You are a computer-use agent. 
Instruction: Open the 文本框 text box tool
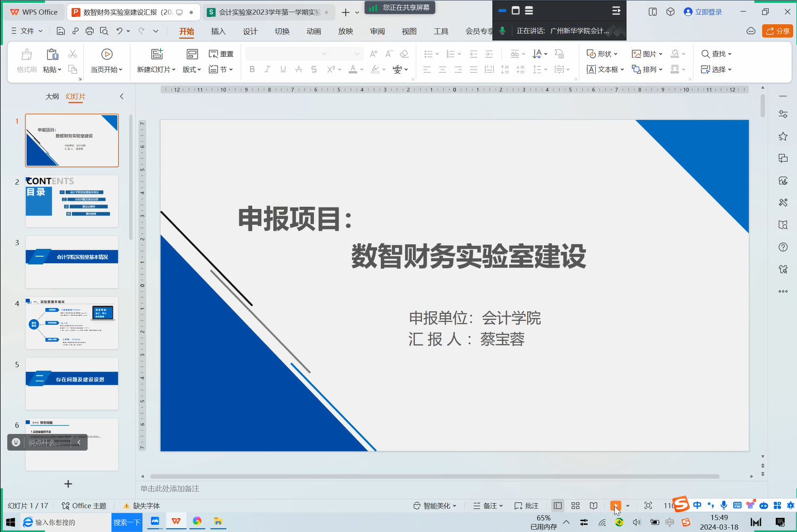(x=602, y=70)
